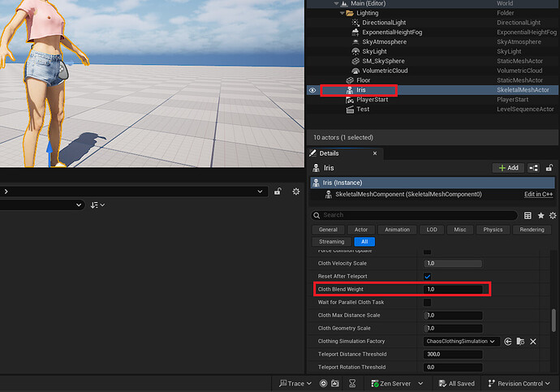This screenshot has width=560, height=392.
Task: Click the Add component button
Action: (509, 168)
